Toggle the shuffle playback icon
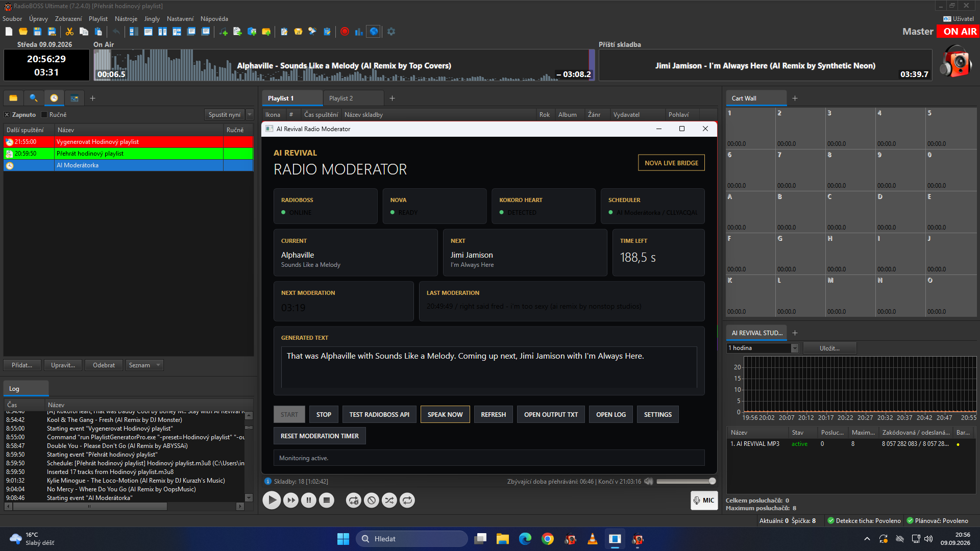The width and height of the screenshot is (980, 551). 389,500
